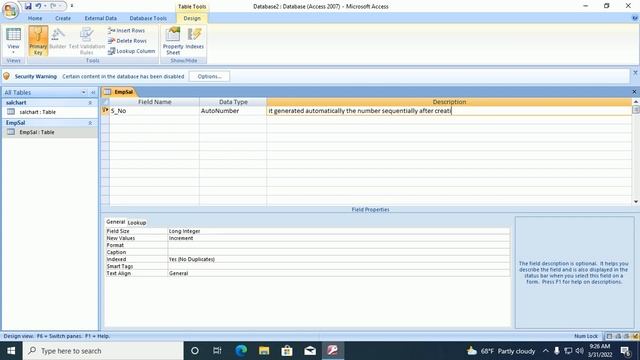Click the Caption property field

click(339, 252)
